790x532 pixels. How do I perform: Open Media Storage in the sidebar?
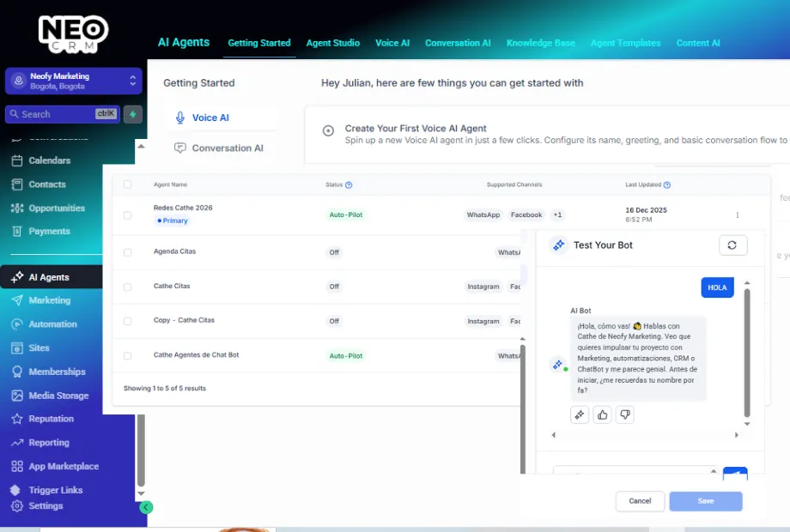click(58, 396)
